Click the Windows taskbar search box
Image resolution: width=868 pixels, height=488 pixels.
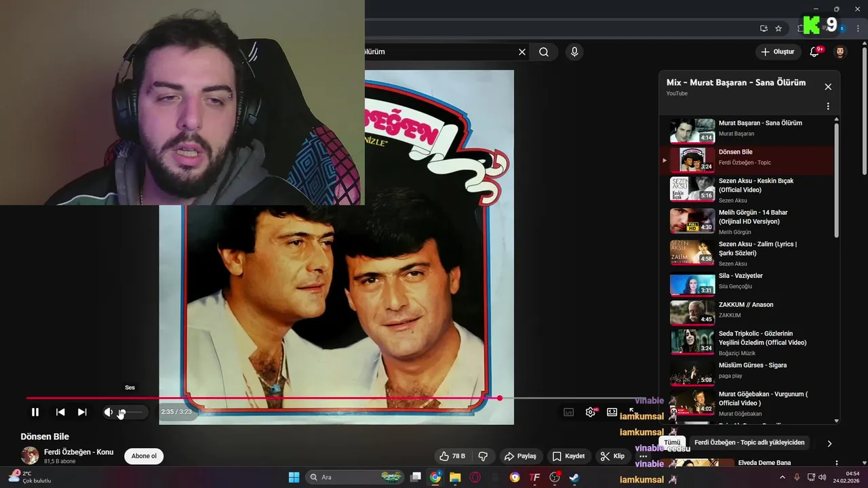click(x=355, y=477)
